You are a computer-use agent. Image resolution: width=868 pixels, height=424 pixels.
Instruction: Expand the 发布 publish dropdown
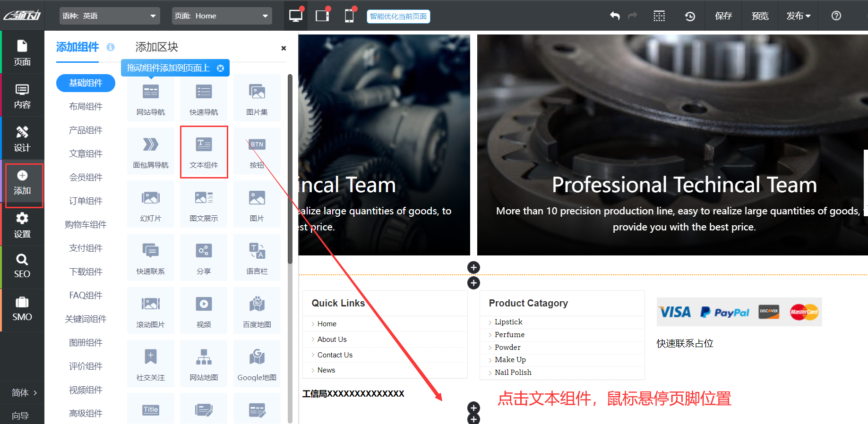(x=798, y=16)
